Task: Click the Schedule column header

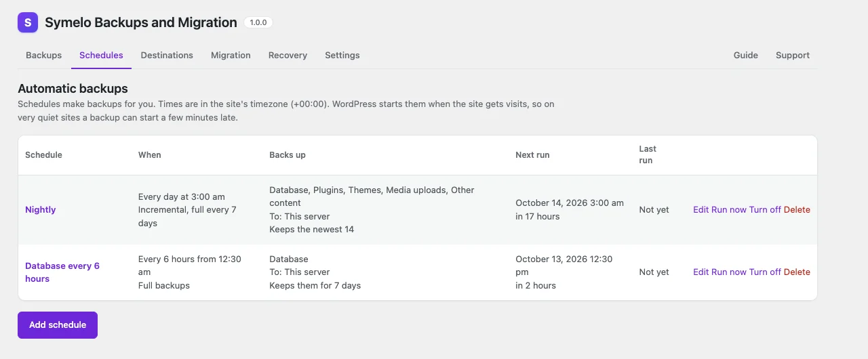Action: coord(43,155)
